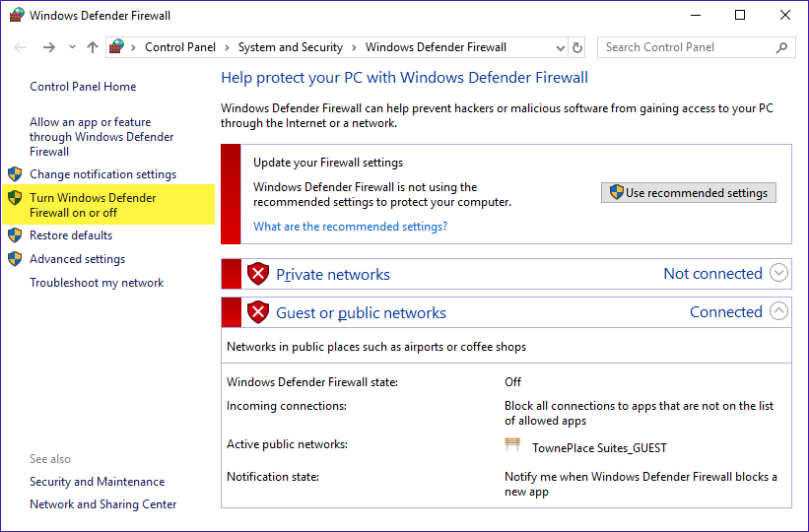This screenshot has height=532, width=809.
Task: Open Network and Sharing Center
Action: coord(103,504)
